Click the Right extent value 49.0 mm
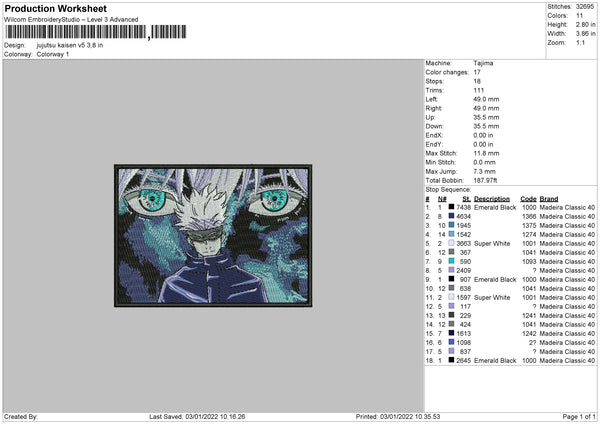600x424 pixels. (486, 108)
